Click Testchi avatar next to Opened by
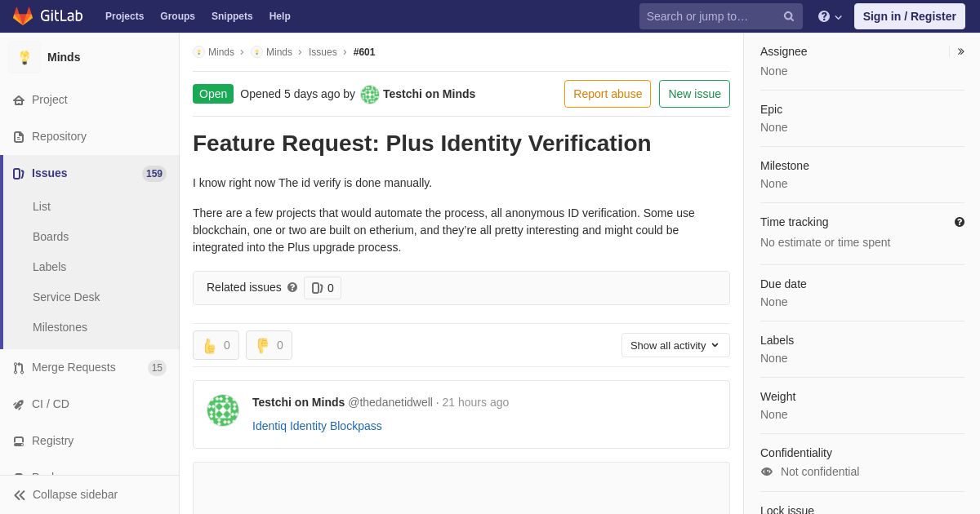Viewport: 980px width, 514px height. coord(370,95)
